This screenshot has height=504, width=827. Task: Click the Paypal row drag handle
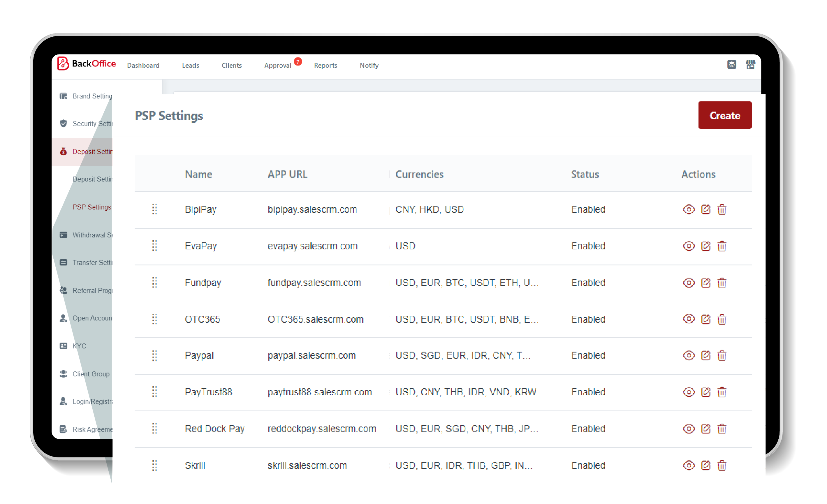pos(154,355)
